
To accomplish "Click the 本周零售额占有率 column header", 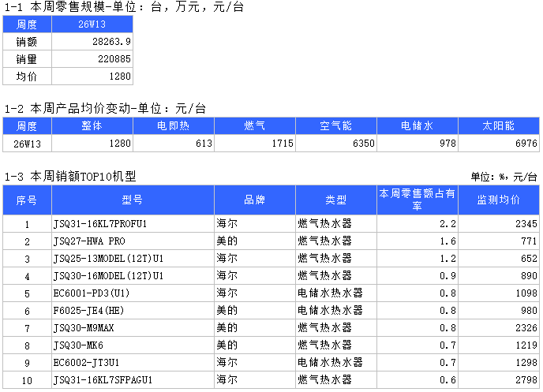I will 418,200.
